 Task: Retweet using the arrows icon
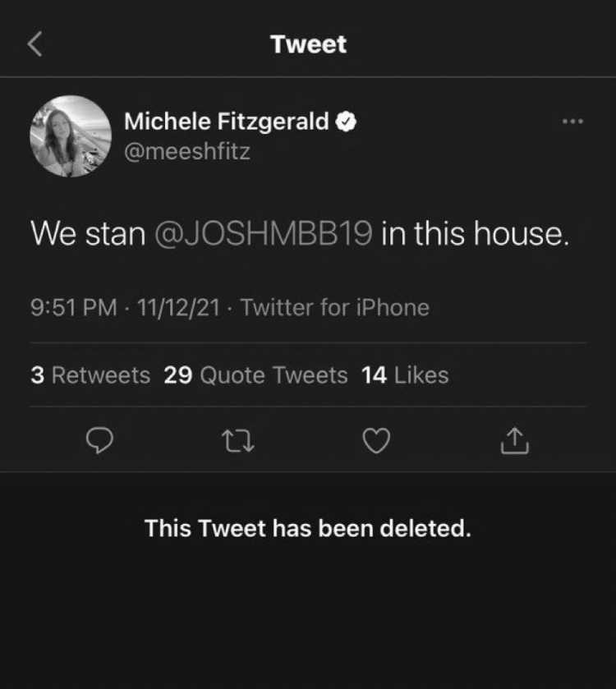(237, 441)
